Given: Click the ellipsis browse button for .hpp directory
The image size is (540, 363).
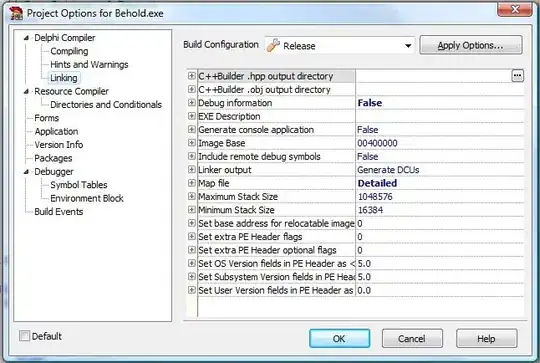Looking at the screenshot, I should pos(517,76).
